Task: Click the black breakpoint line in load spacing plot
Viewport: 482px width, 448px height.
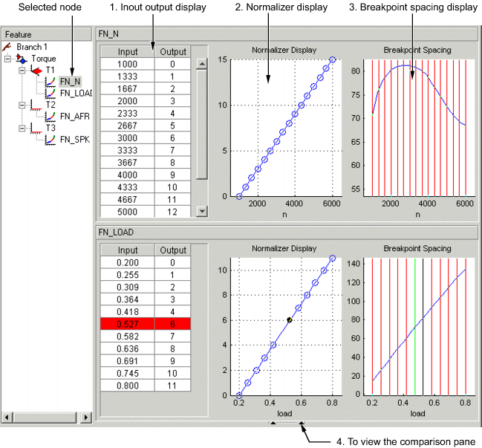Action: tap(423, 327)
